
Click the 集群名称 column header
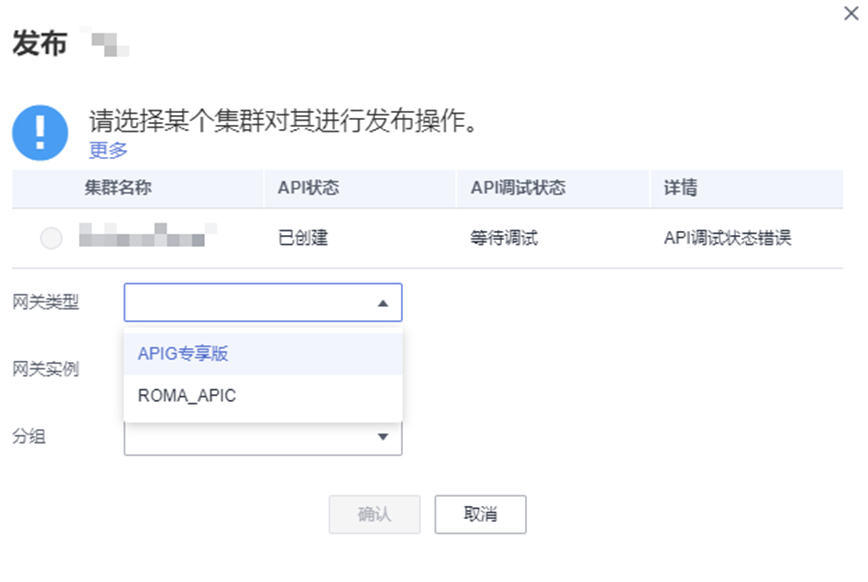(118, 188)
